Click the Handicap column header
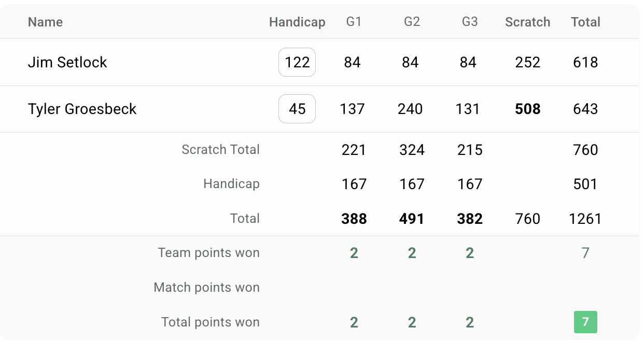 (x=297, y=22)
